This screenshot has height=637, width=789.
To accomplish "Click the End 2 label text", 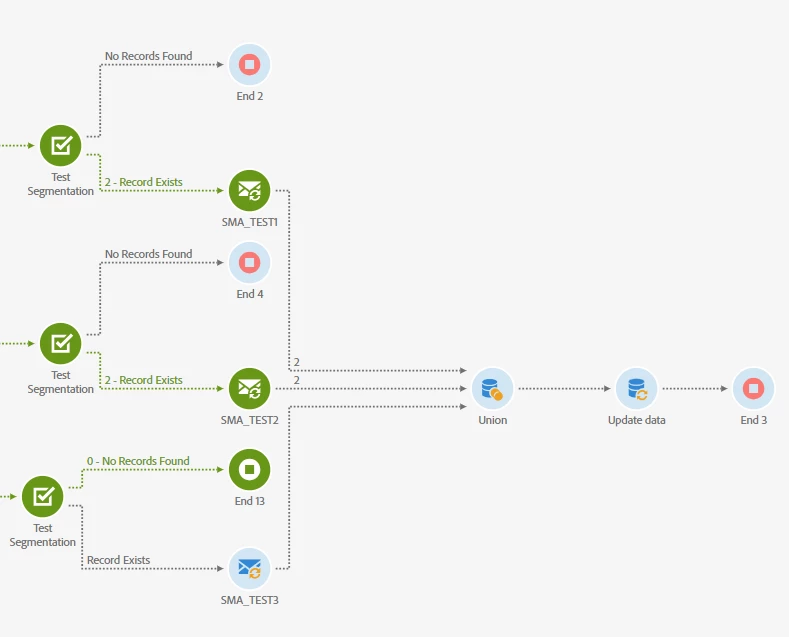I will 250,96.
